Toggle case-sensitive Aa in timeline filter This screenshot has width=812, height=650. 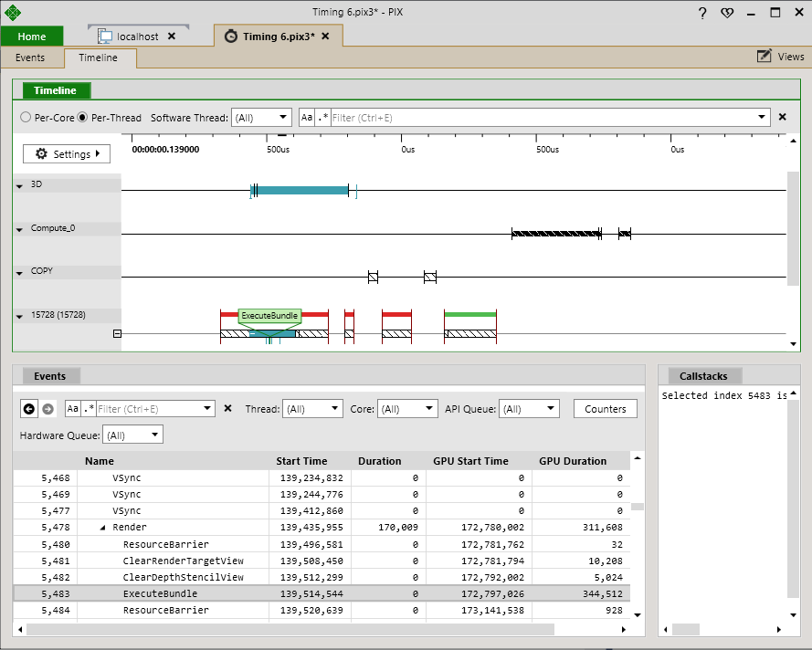click(x=307, y=118)
